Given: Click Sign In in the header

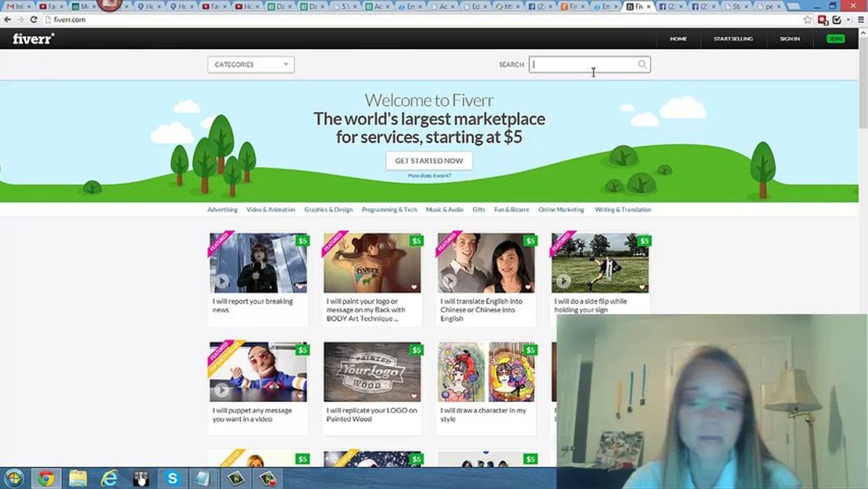Looking at the screenshot, I should tap(789, 39).
